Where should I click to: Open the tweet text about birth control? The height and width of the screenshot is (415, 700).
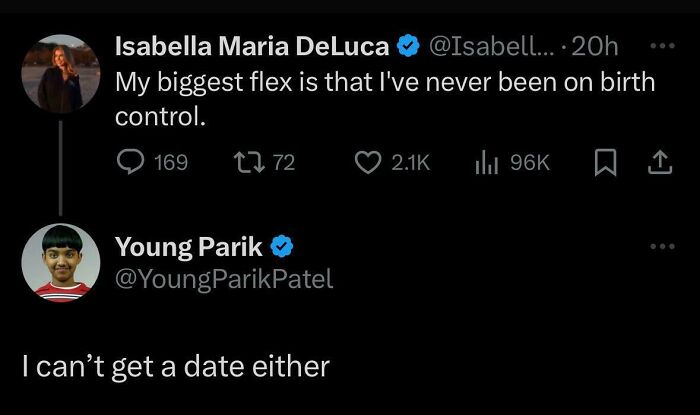pyautogui.click(x=385, y=98)
